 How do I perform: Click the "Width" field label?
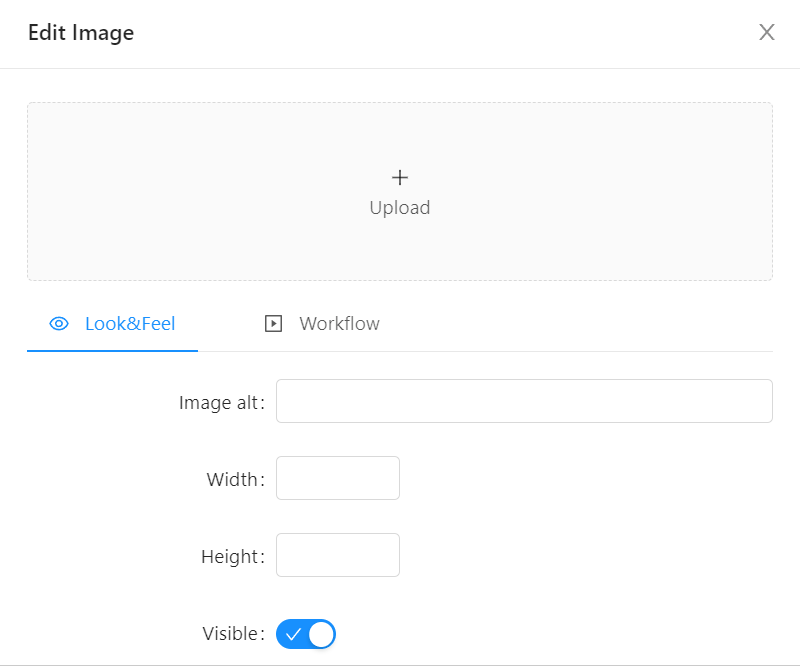[x=232, y=480]
